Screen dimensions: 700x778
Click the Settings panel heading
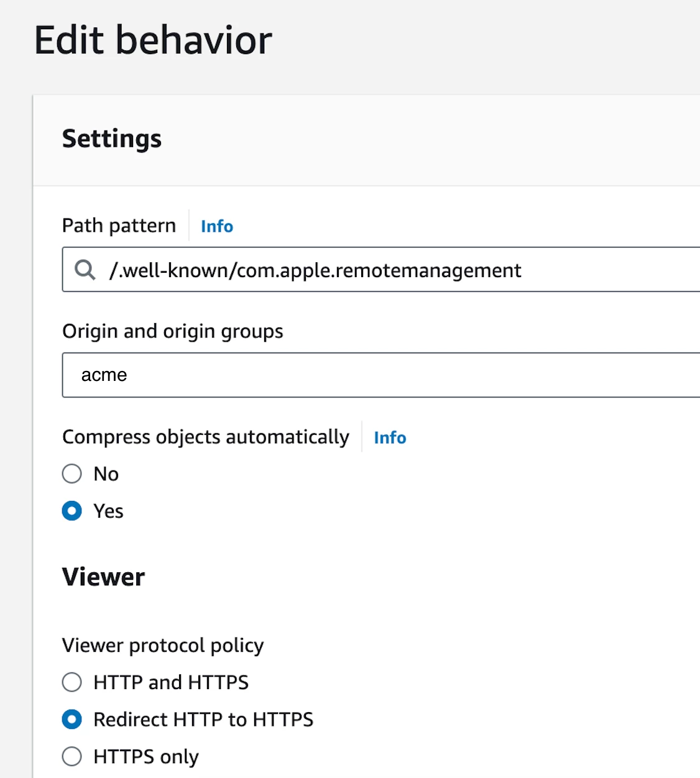point(112,139)
